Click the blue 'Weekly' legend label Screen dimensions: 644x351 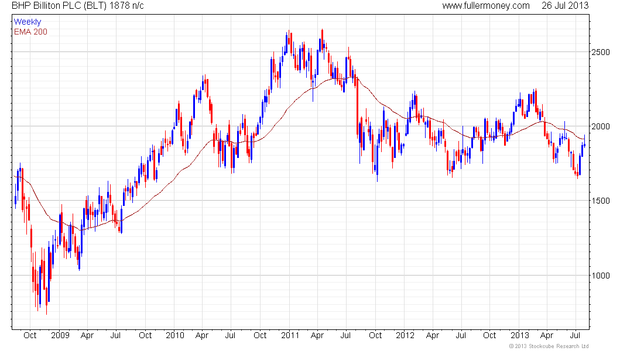pos(28,22)
